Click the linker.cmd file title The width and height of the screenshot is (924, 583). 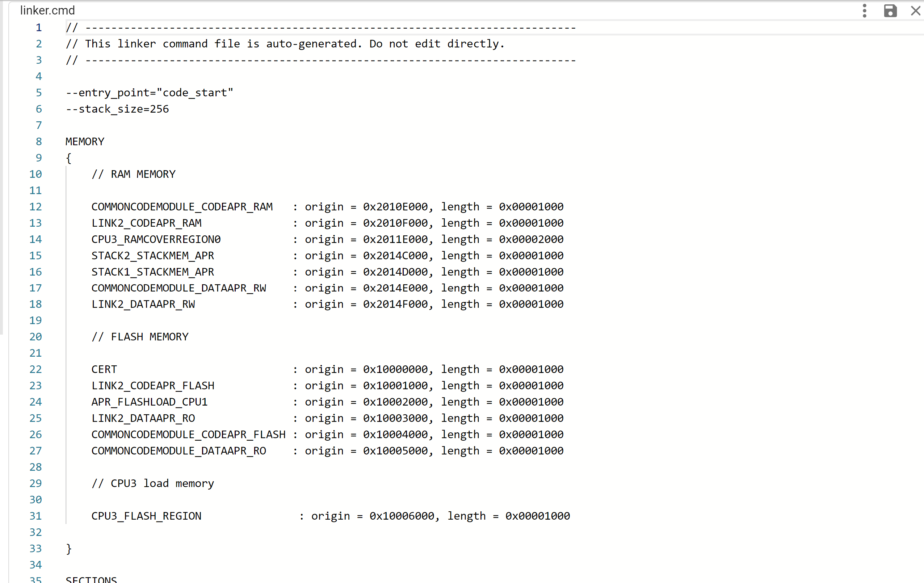[47, 10]
